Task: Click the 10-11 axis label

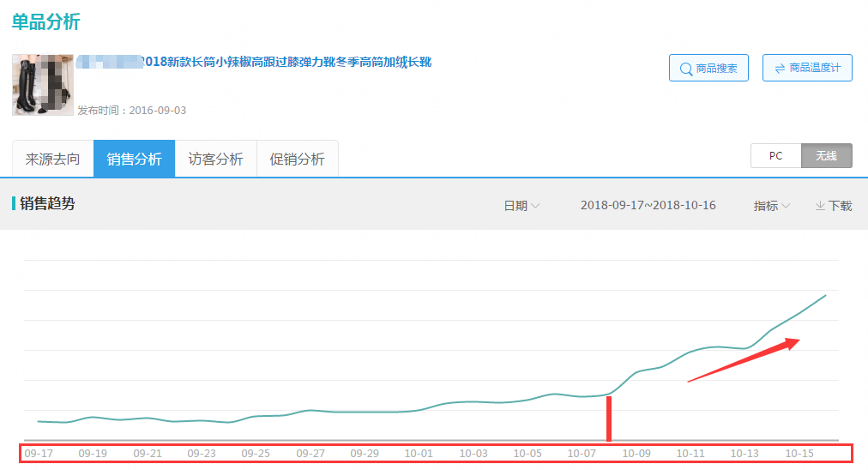Action: coord(690,454)
